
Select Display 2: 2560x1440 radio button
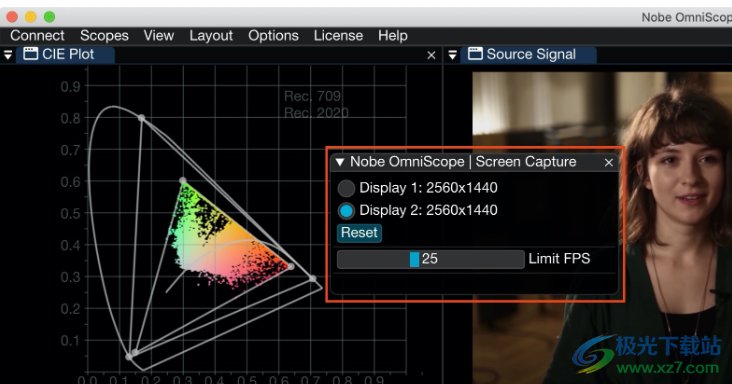coord(346,211)
